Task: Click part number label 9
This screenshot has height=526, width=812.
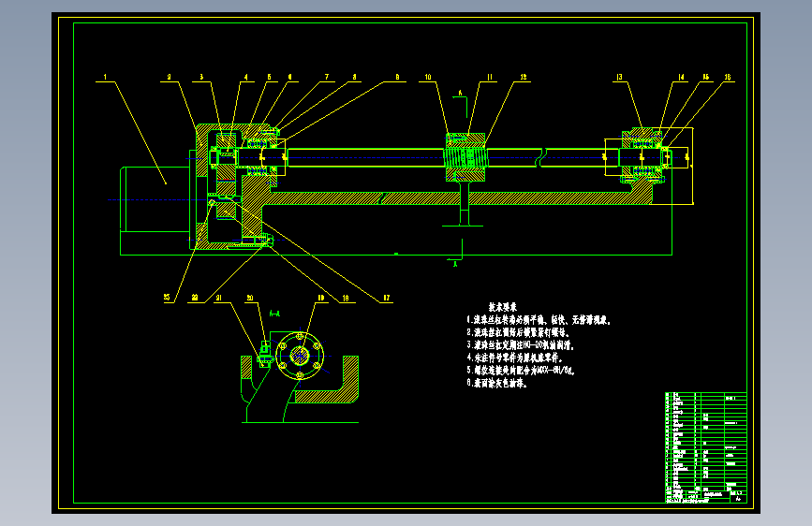Action: tap(397, 77)
